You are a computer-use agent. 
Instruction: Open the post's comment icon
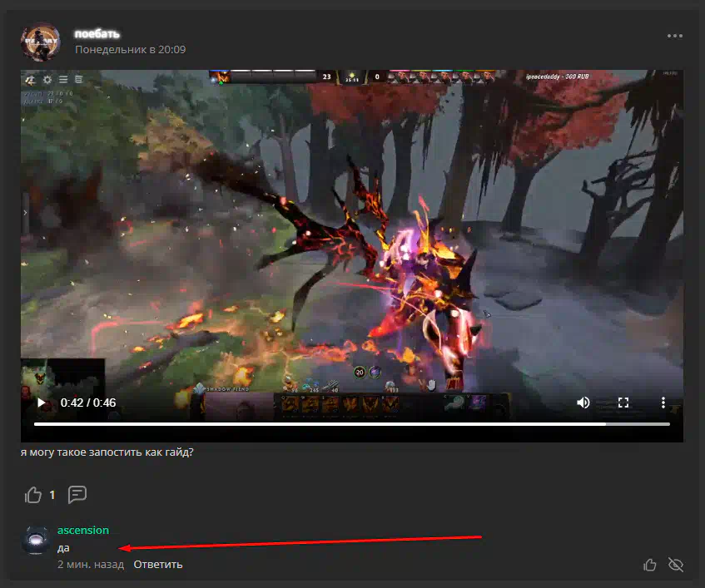pos(77,495)
